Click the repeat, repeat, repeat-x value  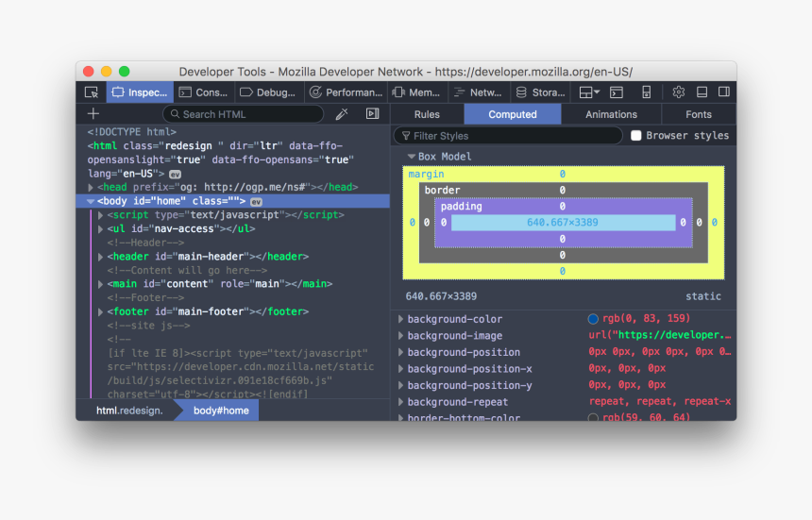click(x=660, y=401)
